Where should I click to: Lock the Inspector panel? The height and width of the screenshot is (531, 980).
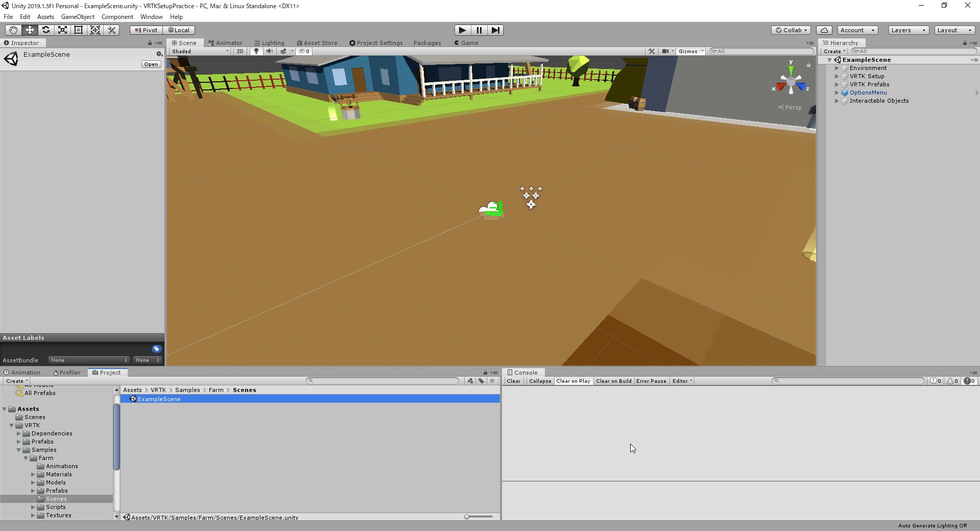click(150, 43)
